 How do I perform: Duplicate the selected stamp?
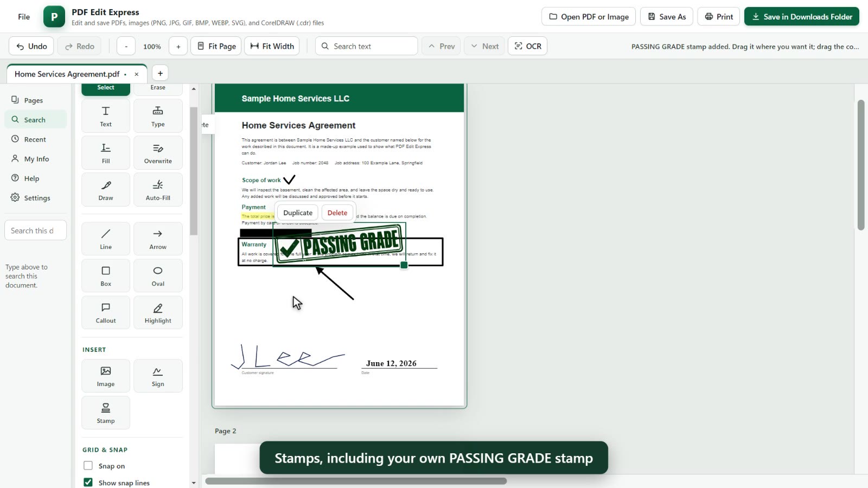[298, 213]
